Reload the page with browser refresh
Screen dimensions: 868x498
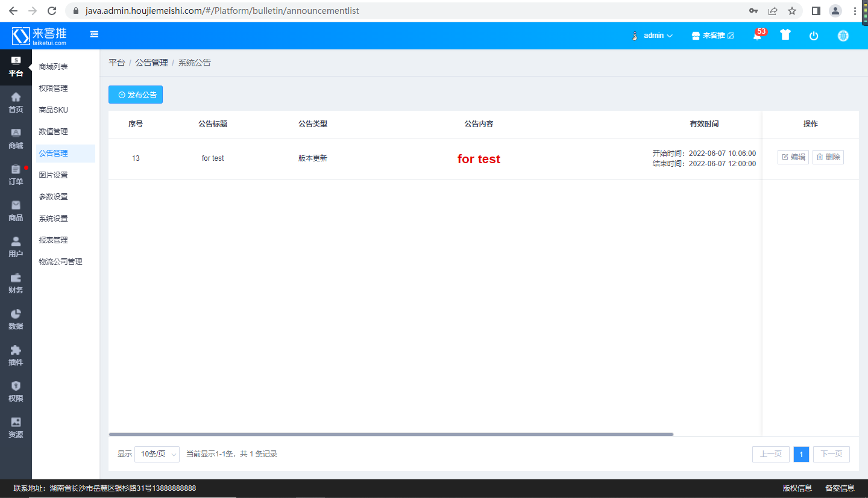pyautogui.click(x=52, y=11)
